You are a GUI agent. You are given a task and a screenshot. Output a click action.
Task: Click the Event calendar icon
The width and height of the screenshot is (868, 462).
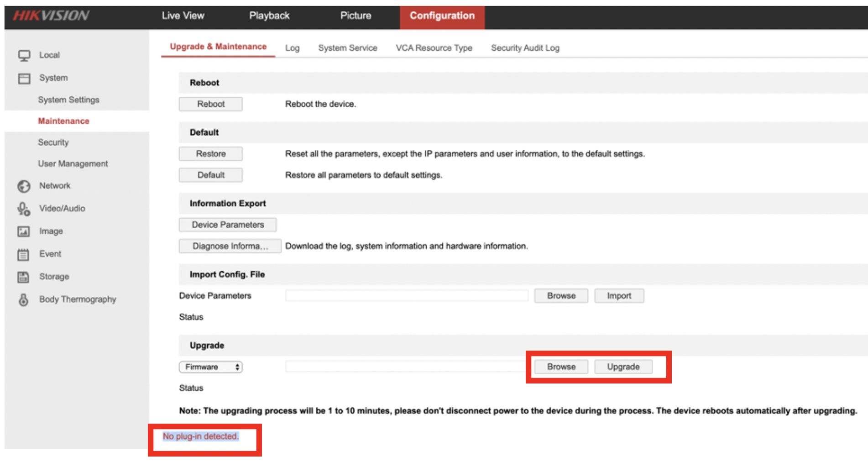click(23, 254)
